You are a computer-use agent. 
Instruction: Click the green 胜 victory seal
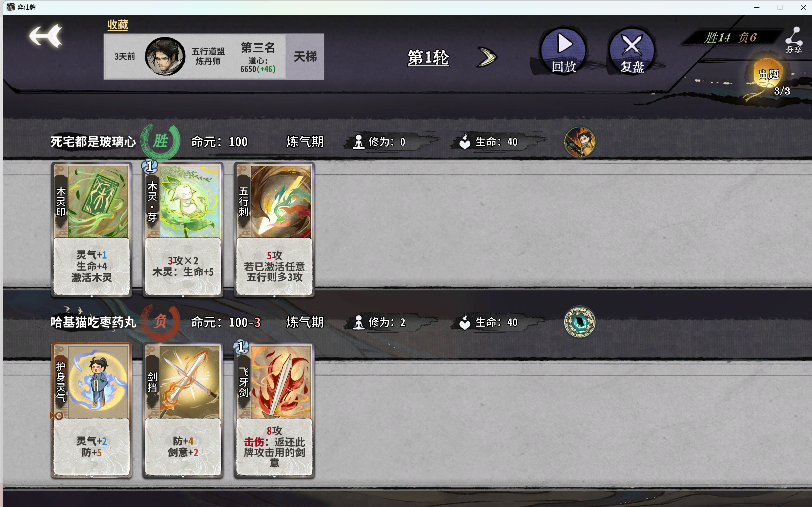click(x=160, y=141)
